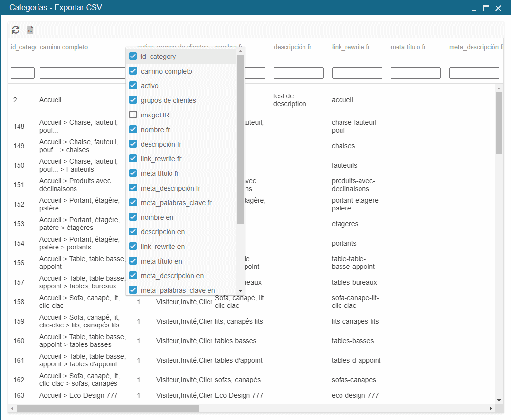
Task: Click the descripción fr filter field
Action: 299,73
